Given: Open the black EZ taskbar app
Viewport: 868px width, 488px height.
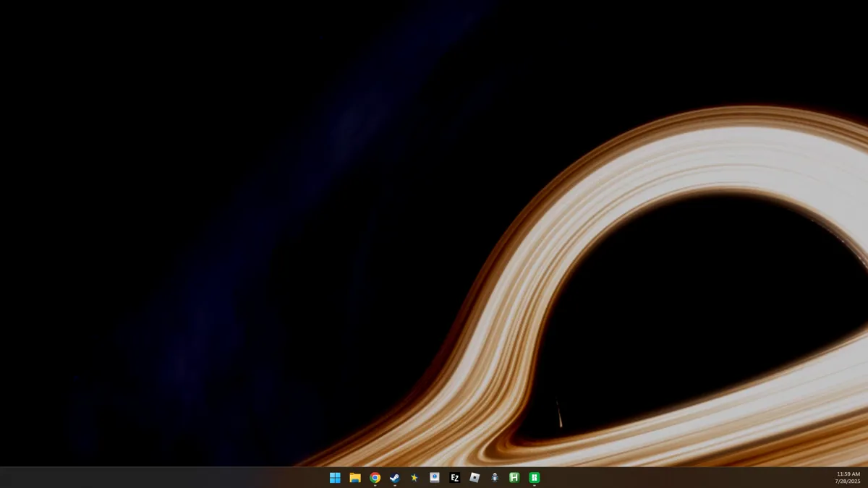Looking at the screenshot, I should 454,478.
